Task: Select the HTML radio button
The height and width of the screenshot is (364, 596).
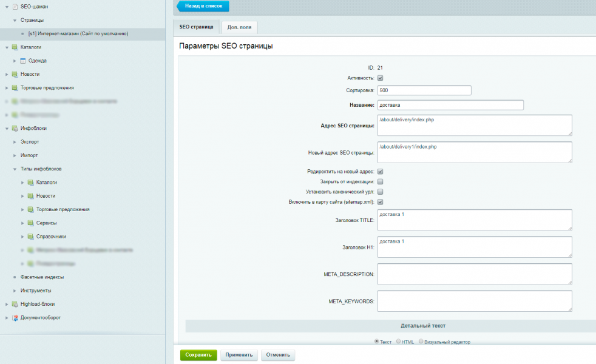Action: pyautogui.click(x=399, y=342)
